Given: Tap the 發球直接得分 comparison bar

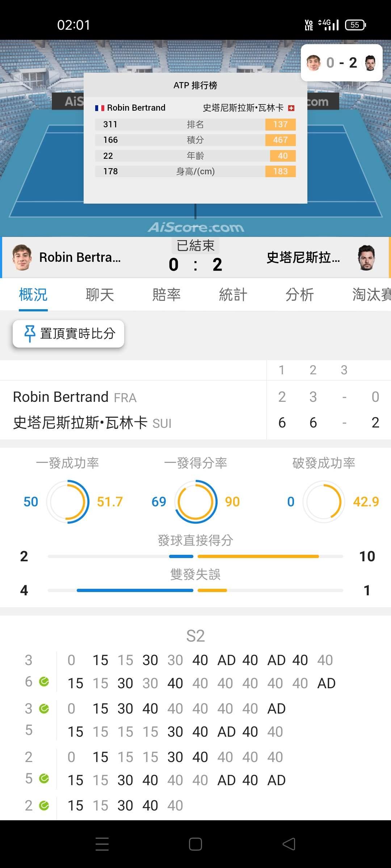Looking at the screenshot, I should (x=195, y=556).
